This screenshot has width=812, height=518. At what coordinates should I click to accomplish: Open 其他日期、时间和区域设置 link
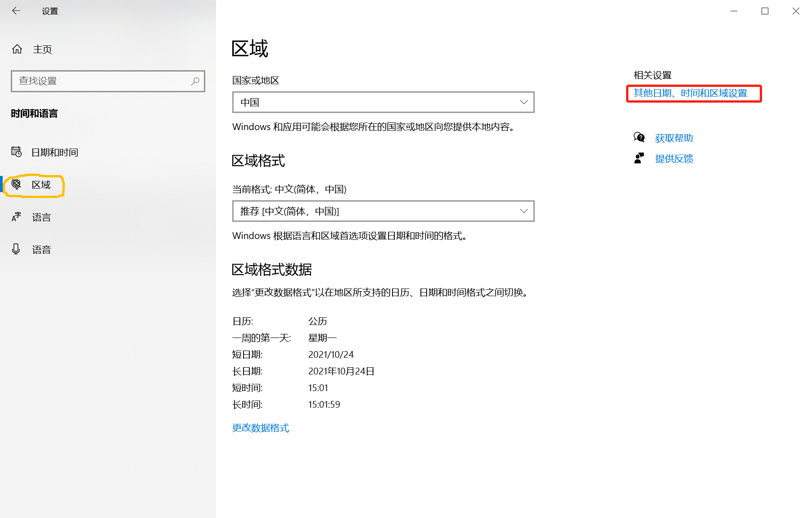tap(690, 93)
